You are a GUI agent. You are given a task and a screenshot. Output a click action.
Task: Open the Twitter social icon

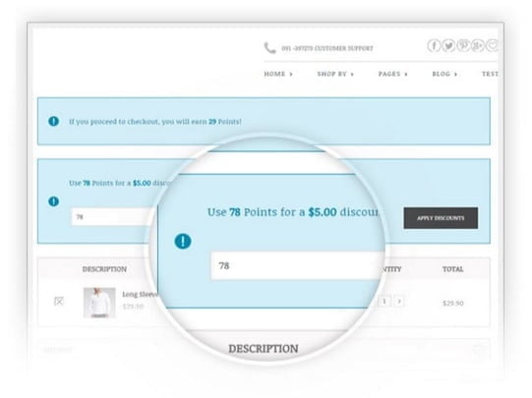click(448, 45)
